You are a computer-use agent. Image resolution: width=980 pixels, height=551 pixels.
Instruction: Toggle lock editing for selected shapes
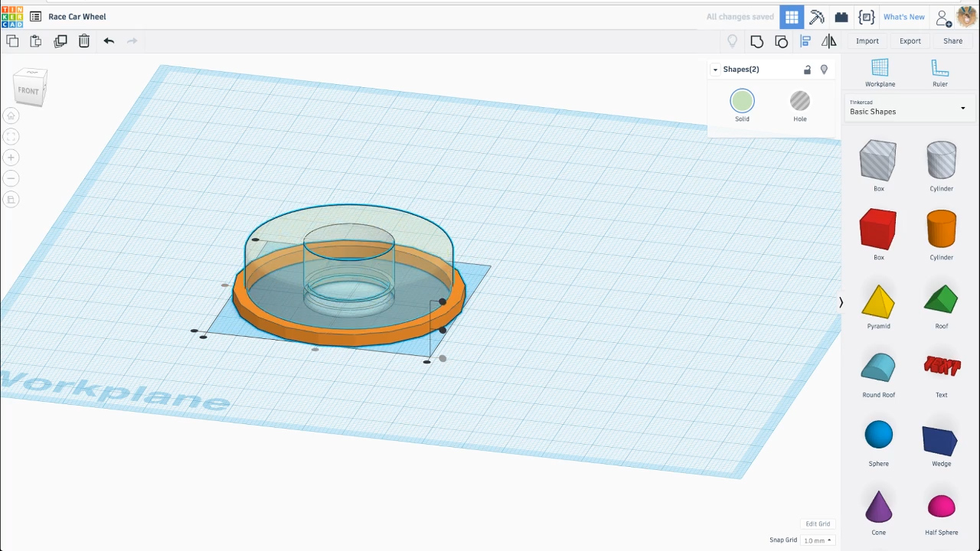click(807, 70)
